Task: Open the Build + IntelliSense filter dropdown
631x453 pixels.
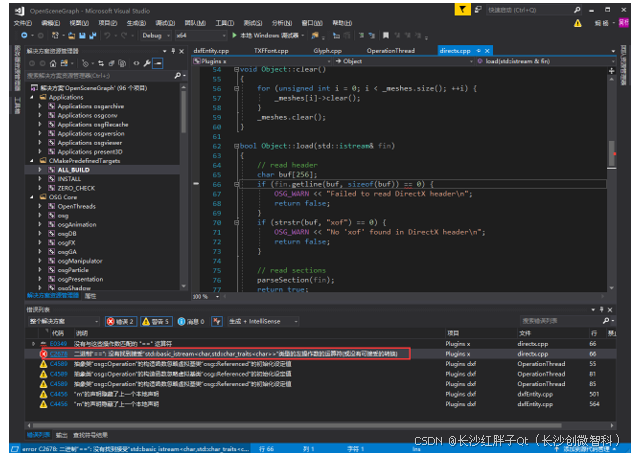Action: tap(262, 321)
